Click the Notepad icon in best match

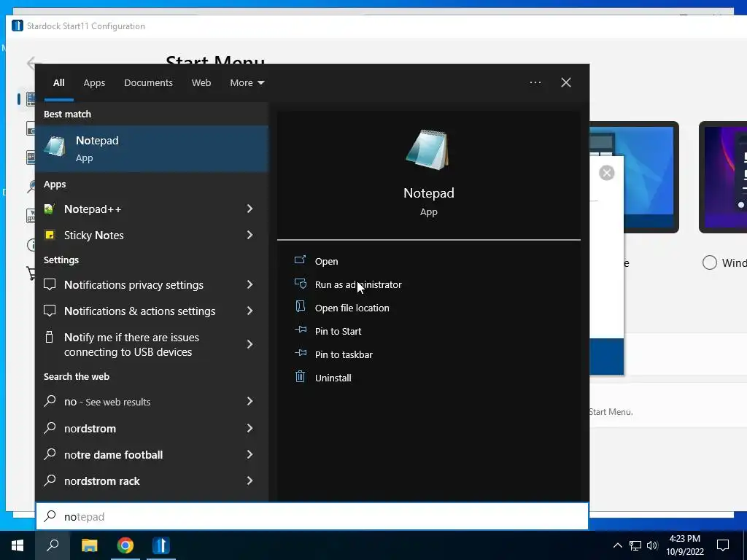point(55,146)
